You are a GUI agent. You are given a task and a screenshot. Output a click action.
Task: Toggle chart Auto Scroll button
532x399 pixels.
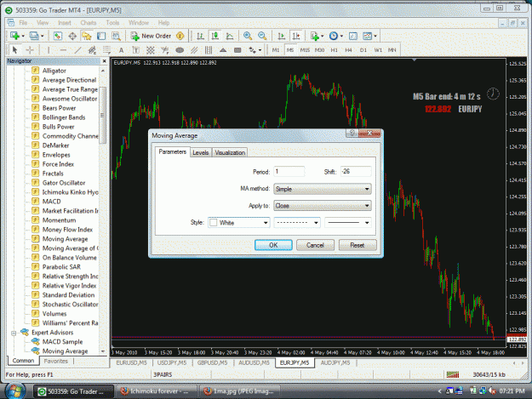tap(281, 36)
